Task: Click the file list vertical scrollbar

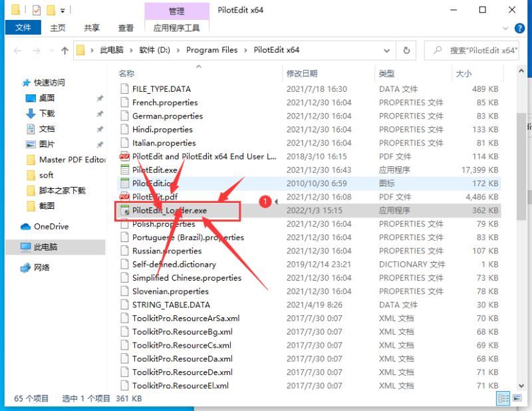Action: pyautogui.click(x=521, y=166)
